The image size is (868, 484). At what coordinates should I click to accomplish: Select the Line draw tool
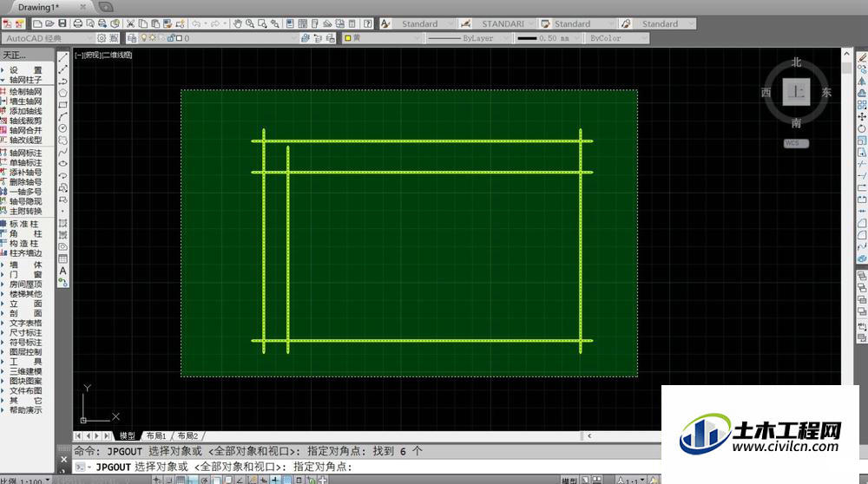pyautogui.click(x=63, y=57)
